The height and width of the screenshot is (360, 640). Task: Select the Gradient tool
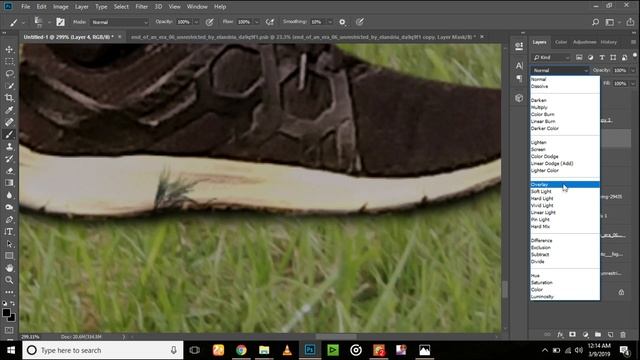click(x=9, y=183)
